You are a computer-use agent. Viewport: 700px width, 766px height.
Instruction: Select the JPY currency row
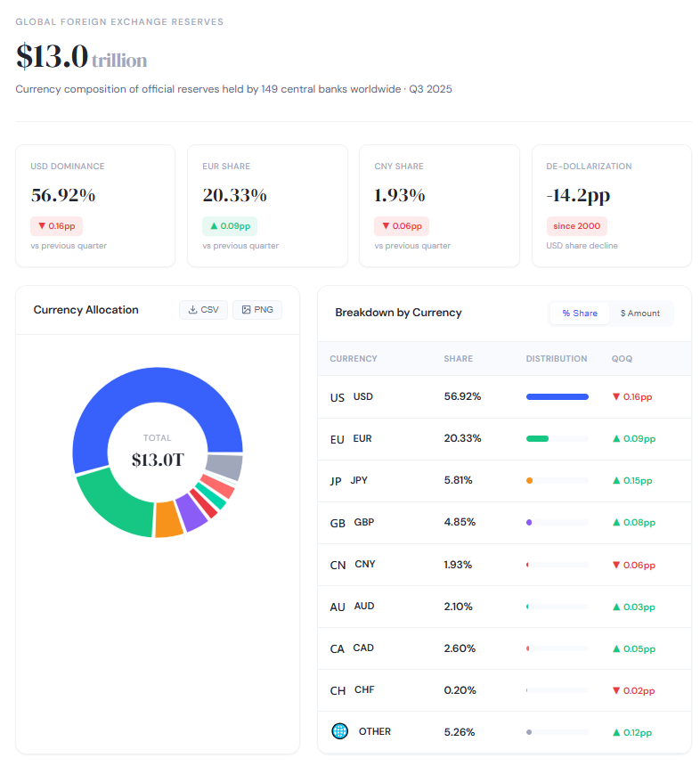(x=503, y=481)
